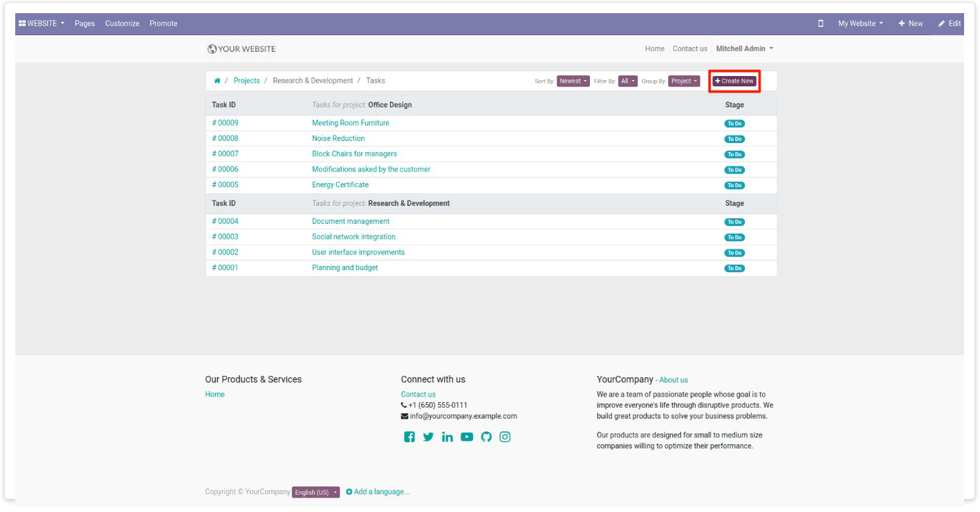Go to Home in site navigation
This screenshot has width=980, height=512.
click(654, 49)
